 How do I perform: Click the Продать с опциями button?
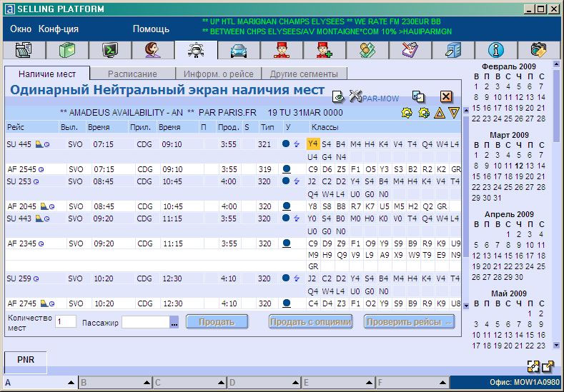click(310, 321)
